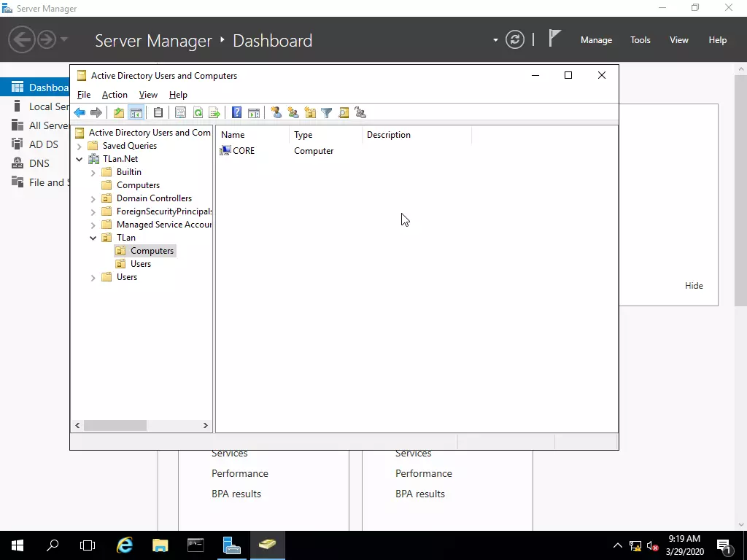Click the left arrow of the tree pane's horizontal scrollbar
This screenshot has height=560, width=747.
click(77, 425)
